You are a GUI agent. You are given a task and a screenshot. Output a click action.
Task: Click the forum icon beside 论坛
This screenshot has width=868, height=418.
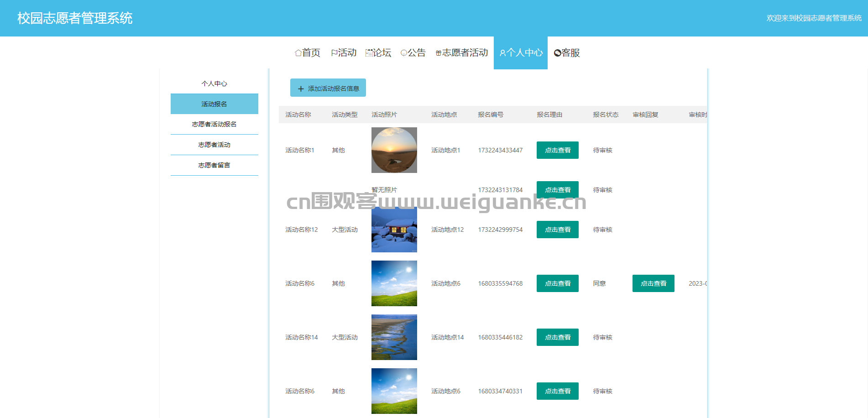point(369,53)
